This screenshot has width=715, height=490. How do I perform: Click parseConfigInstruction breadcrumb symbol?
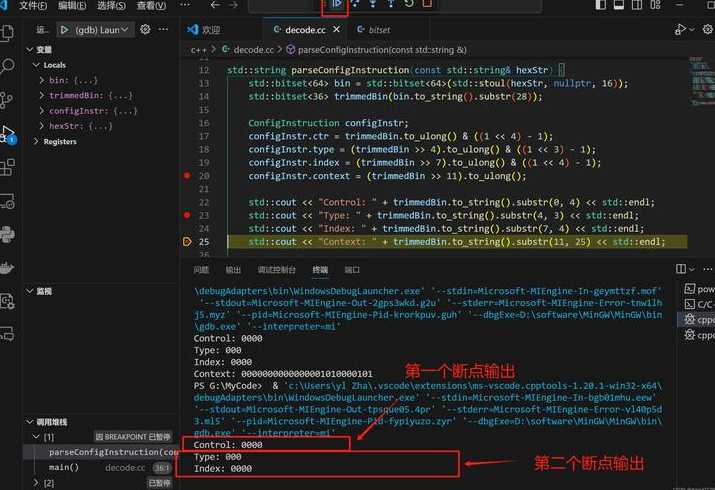pyautogui.click(x=382, y=50)
